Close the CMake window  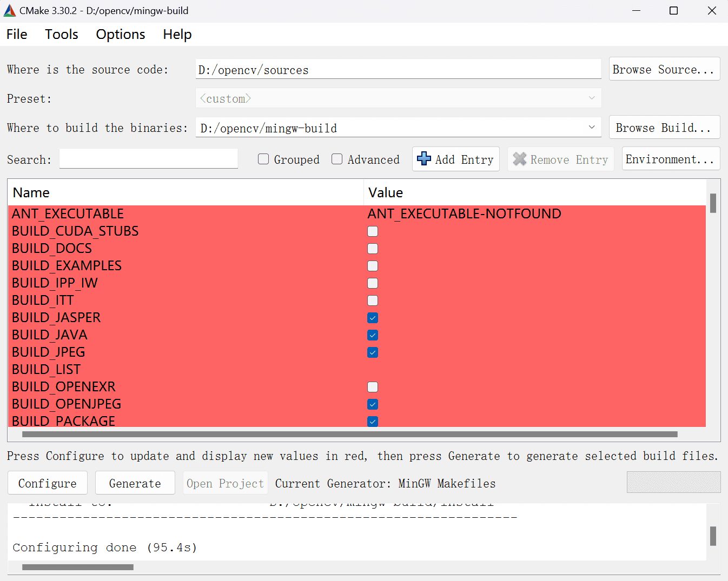(712, 11)
